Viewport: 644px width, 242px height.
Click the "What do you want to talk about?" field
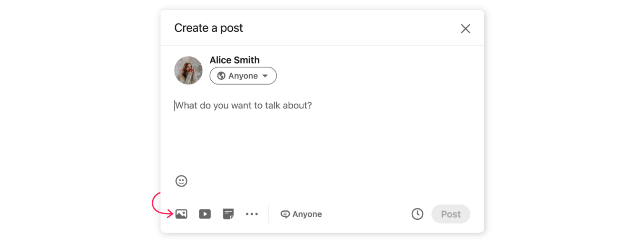[x=243, y=105]
